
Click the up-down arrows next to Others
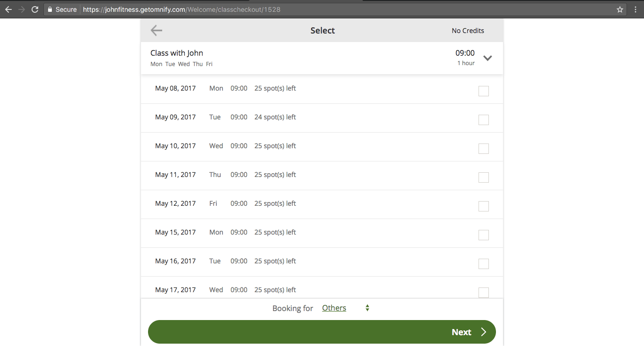pos(367,308)
